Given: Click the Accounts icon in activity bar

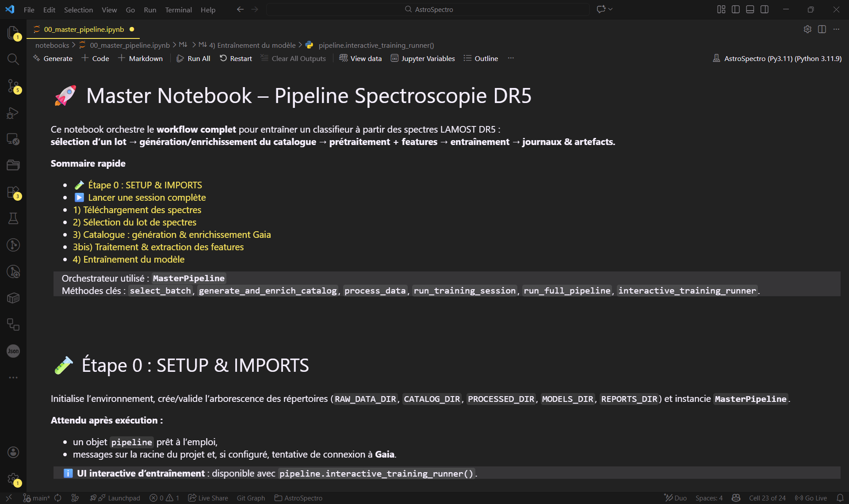Looking at the screenshot, I should pos(13,452).
